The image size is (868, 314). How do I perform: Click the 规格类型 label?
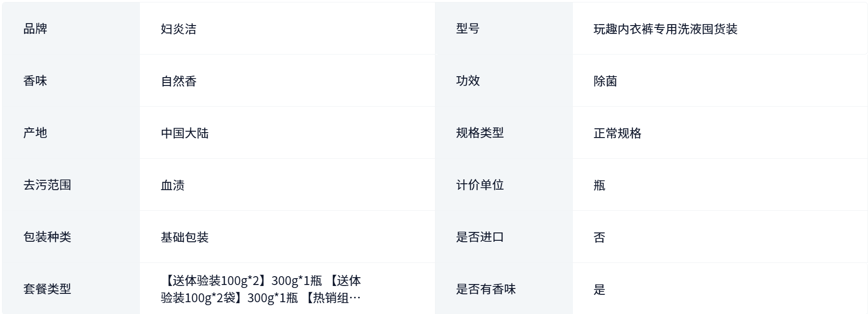480,133
